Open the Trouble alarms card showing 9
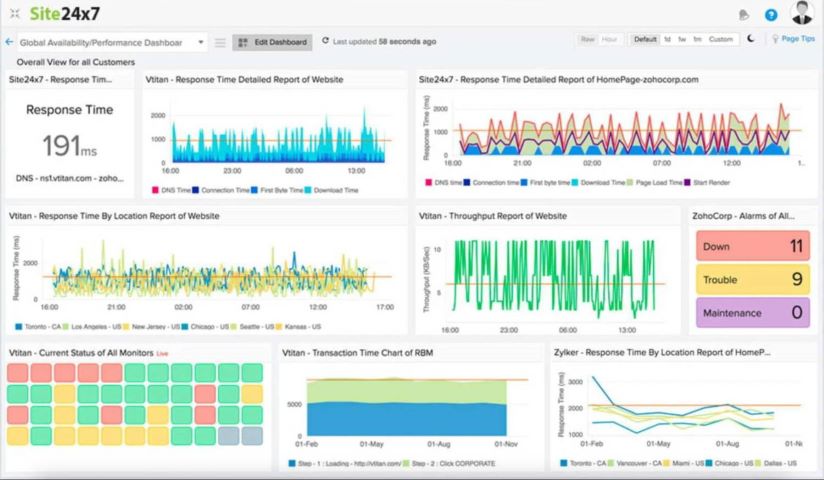 pyautogui.click(x=753, y=279)
